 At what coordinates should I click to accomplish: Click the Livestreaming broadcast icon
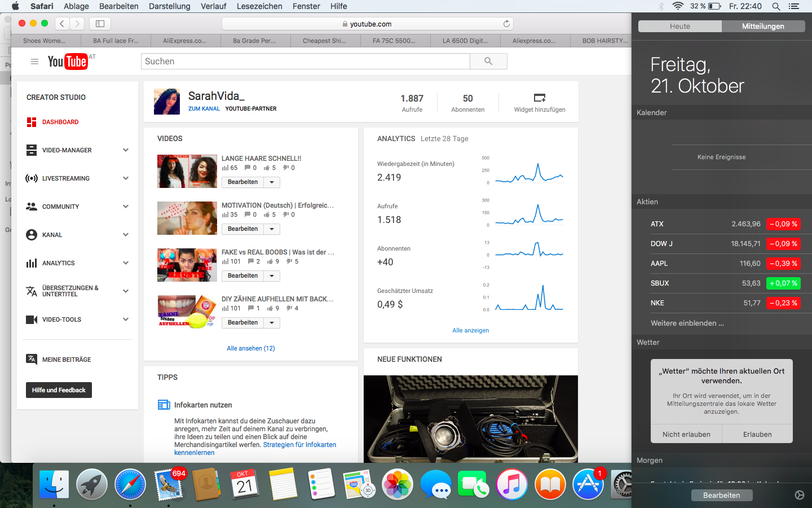click(32, 178)
